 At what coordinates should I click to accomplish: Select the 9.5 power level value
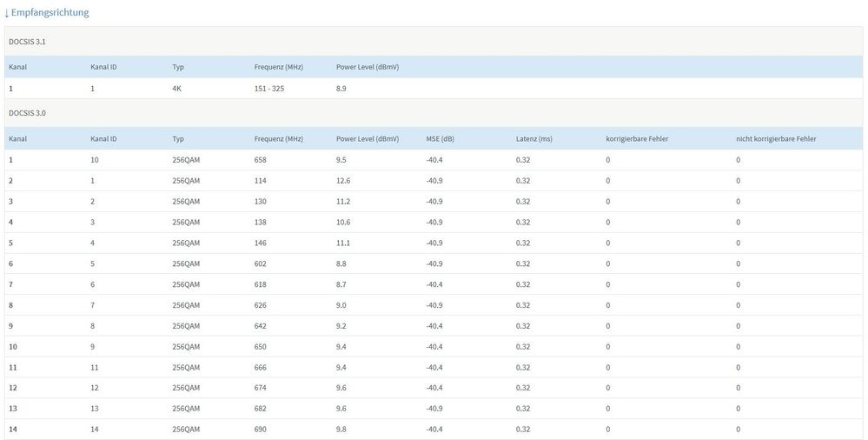341,160
